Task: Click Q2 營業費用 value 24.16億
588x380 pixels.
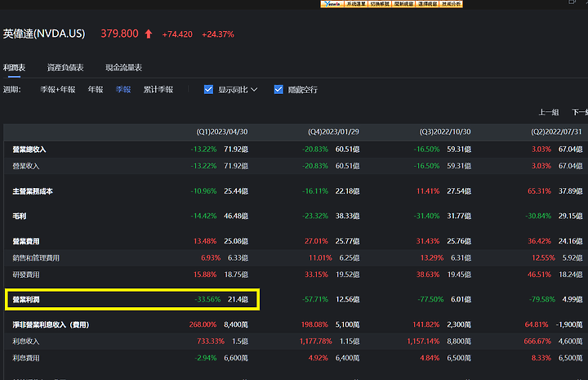Action: [570, 241]
